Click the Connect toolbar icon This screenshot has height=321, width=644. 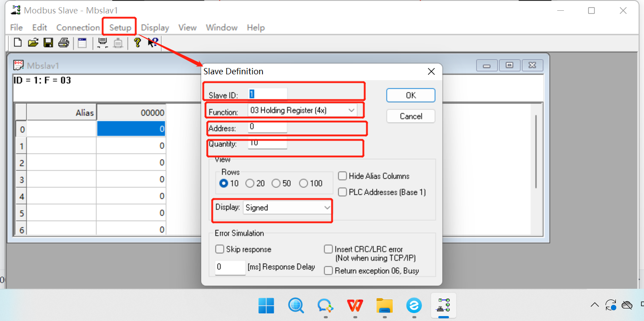coord(102,43)
